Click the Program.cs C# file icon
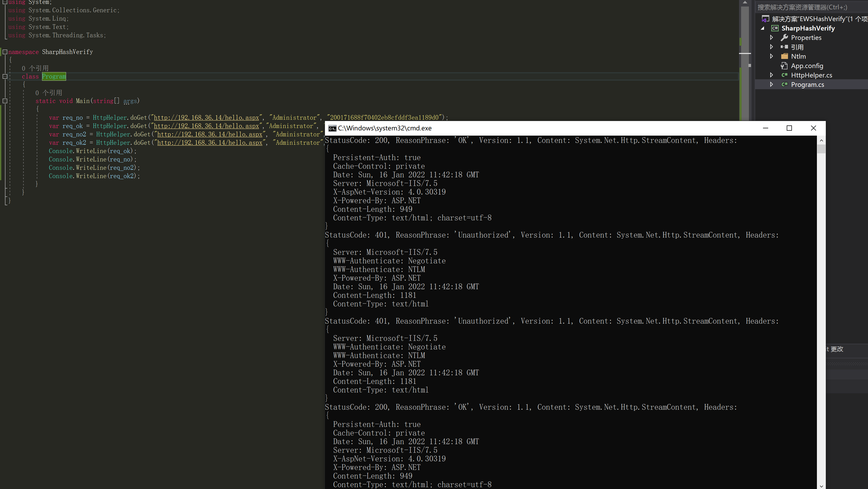The height and width of the screenshot is (489, 868). point(784,85)
